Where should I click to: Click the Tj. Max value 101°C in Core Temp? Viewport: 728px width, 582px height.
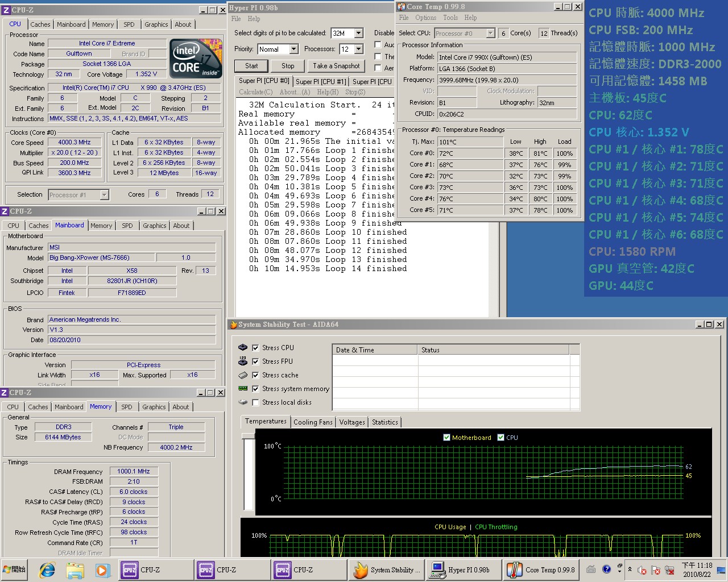tap(470, 142)
